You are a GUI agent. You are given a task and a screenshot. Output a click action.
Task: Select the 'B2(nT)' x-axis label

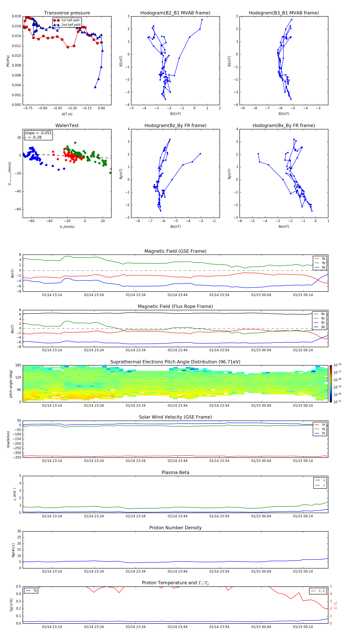175,114
